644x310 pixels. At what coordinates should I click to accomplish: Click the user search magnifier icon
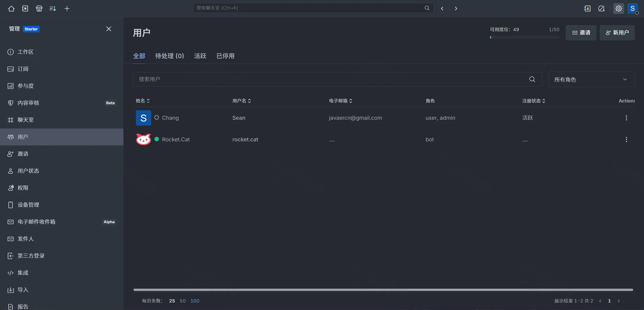pyautogui.click(x=532, y=79)
